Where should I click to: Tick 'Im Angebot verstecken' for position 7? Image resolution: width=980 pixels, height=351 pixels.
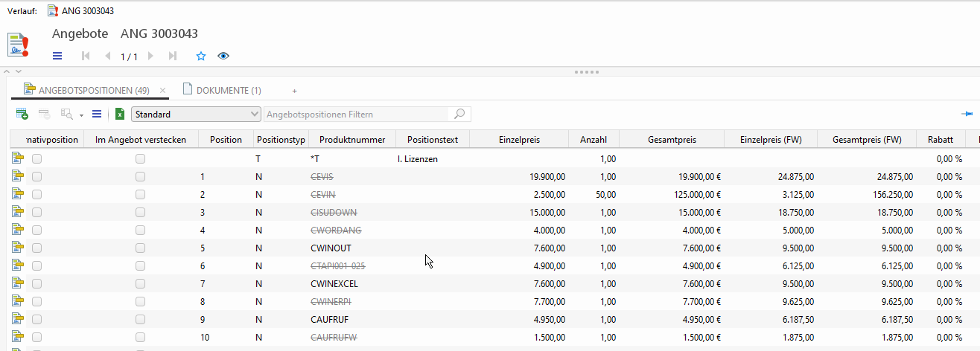point(140,284)
